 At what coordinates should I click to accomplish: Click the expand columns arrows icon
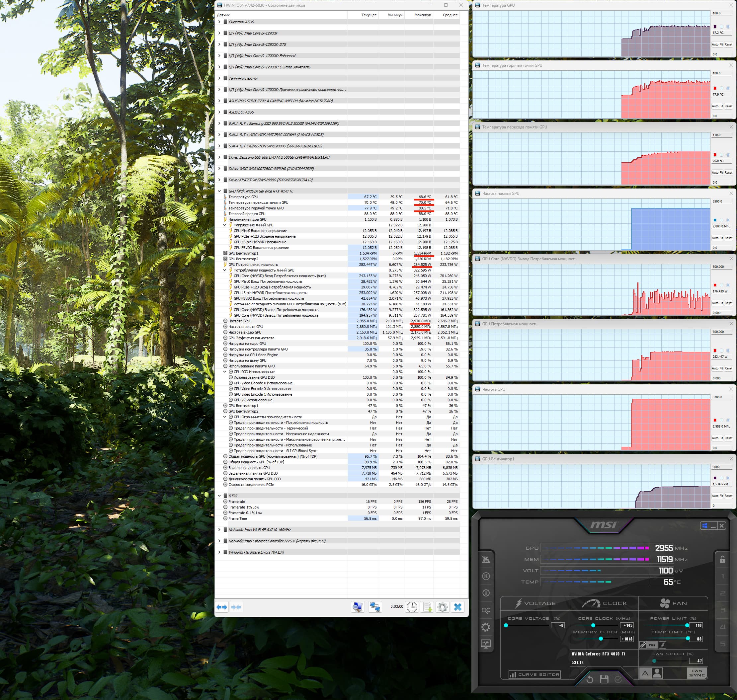222,607
